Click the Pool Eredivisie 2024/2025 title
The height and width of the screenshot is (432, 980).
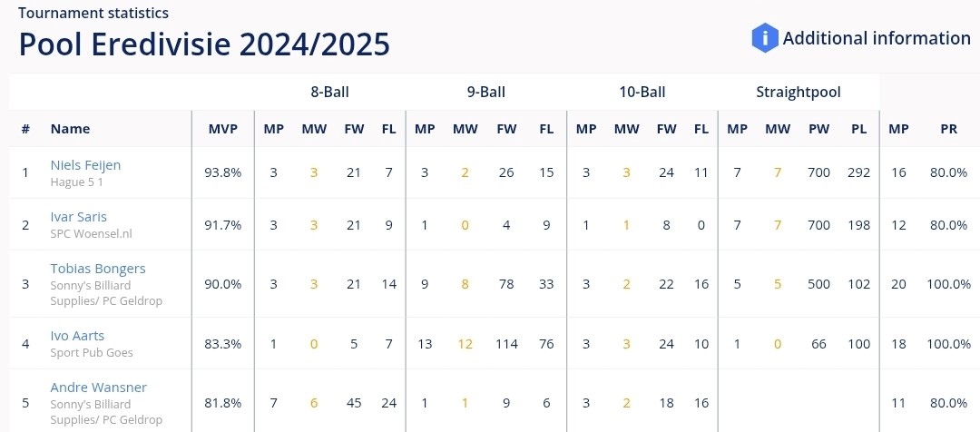(x=204, y=44)
